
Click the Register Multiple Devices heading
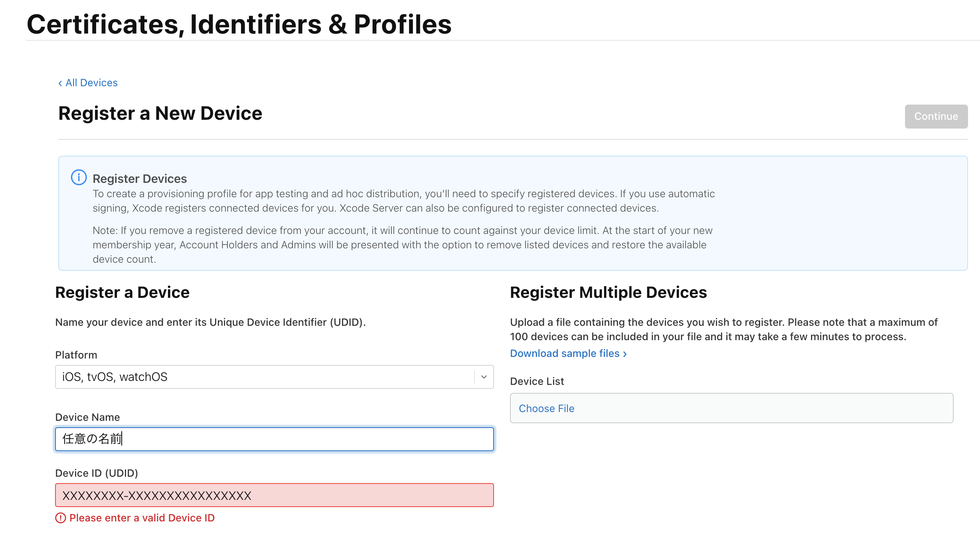coord(608,293)
